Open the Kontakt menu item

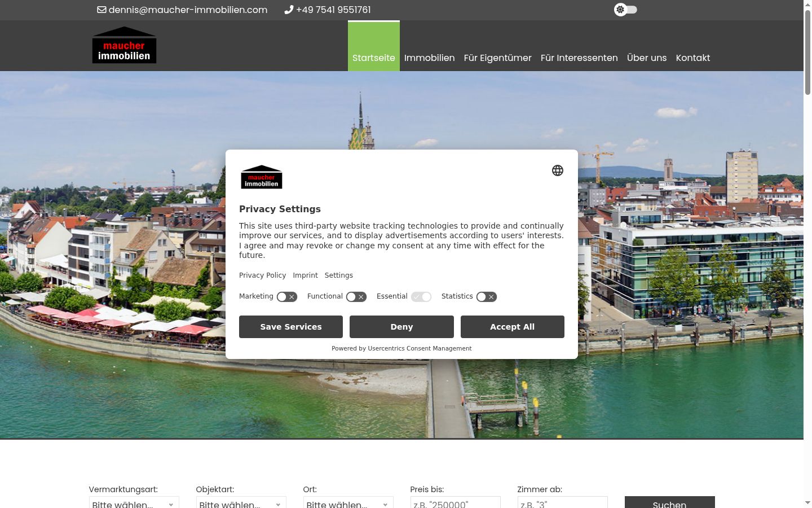click(692, 58)
